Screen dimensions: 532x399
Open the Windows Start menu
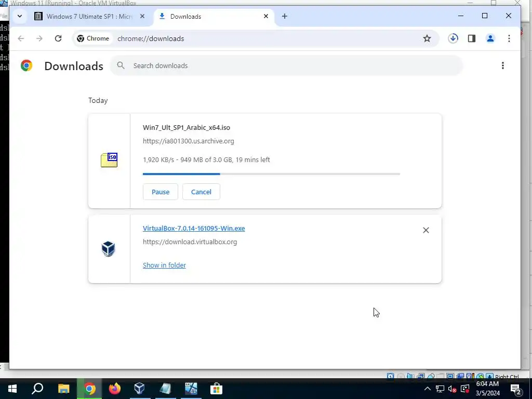tap(12, 389)
